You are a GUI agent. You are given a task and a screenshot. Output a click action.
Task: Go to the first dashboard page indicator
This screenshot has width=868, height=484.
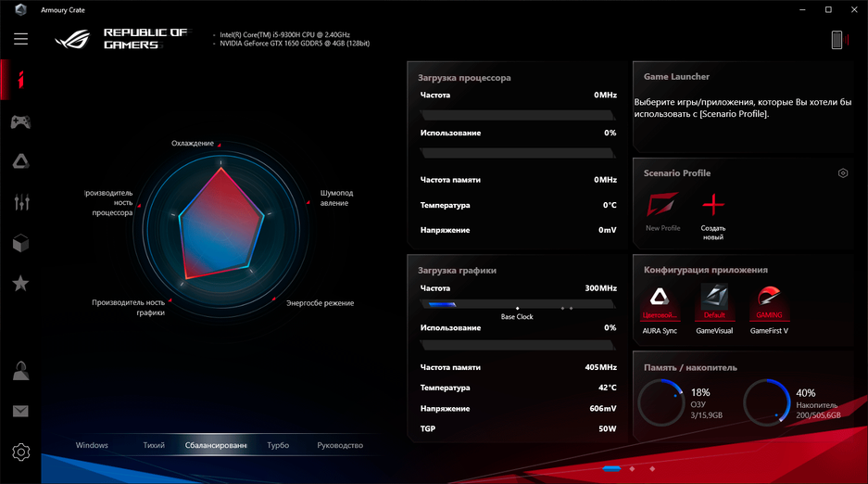611,468
